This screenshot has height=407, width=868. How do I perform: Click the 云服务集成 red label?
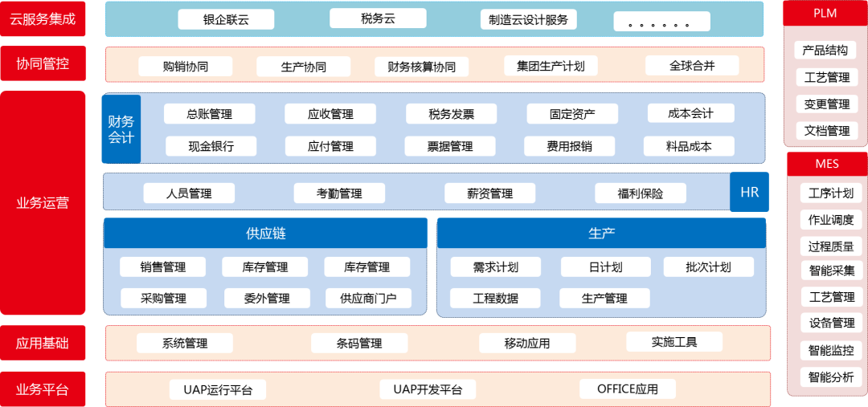[43, 18]
